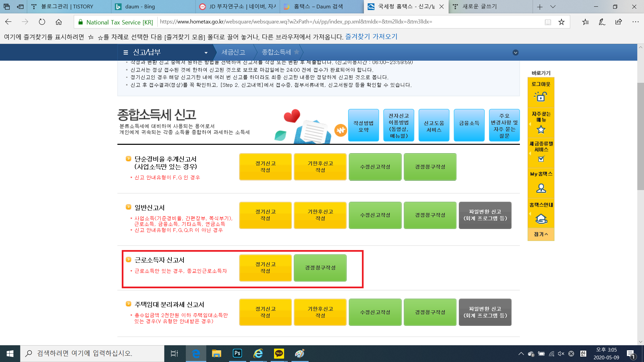Expand the 신고/납부 menu dropdown
Image resolution: width=644 pixels, height=362 pixels.
click(x=206, y=53)
